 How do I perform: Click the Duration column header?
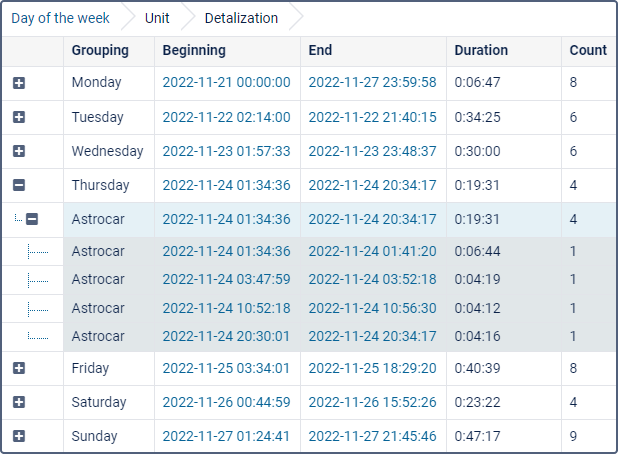[x=481, y=50]
